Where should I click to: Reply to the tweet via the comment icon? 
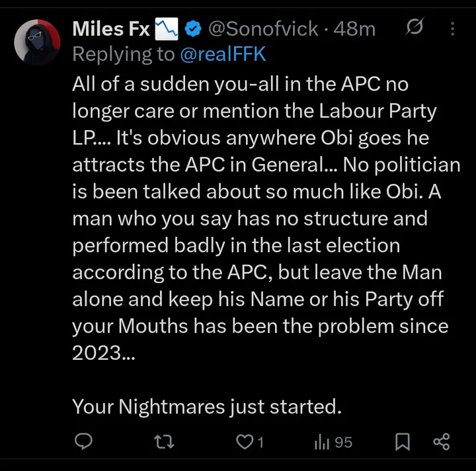point(83,442)
